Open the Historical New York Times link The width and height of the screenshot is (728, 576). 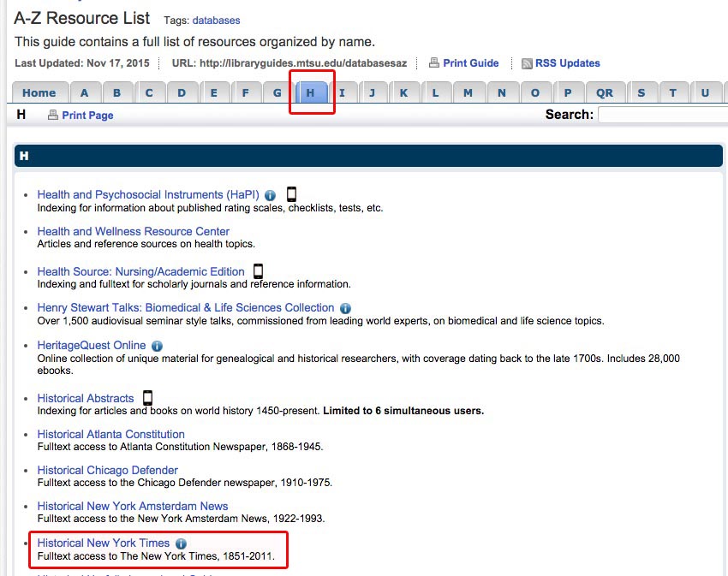(x=104, y=543)
